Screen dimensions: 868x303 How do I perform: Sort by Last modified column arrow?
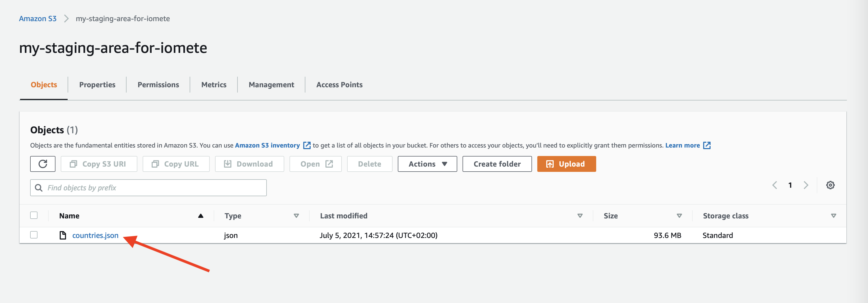(x=580, y=216)
